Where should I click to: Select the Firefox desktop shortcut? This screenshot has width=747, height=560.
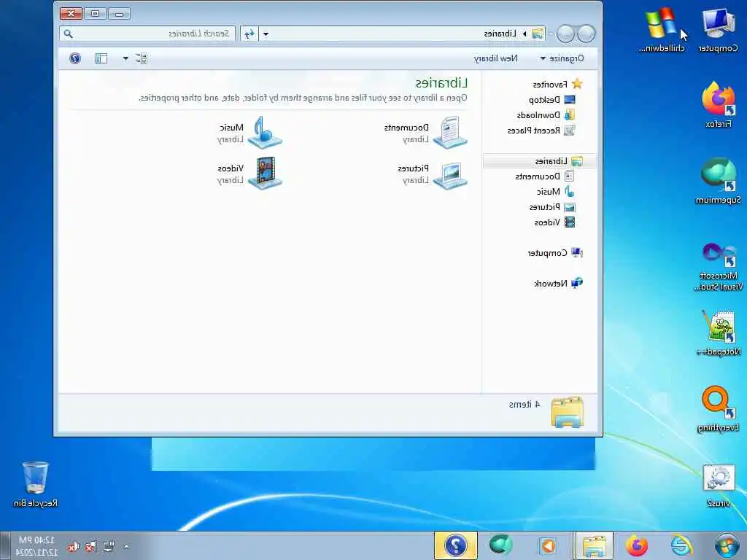tap(718, 105)
